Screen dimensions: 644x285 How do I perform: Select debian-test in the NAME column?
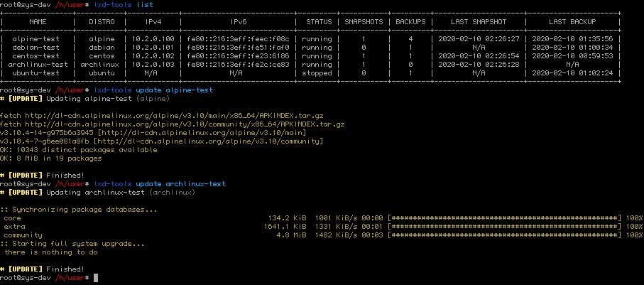(x=36, y=48)
